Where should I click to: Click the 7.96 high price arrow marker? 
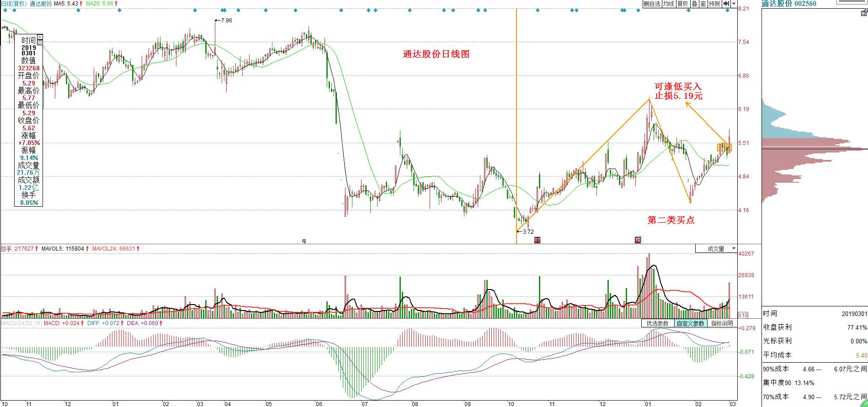pos(224,21)
